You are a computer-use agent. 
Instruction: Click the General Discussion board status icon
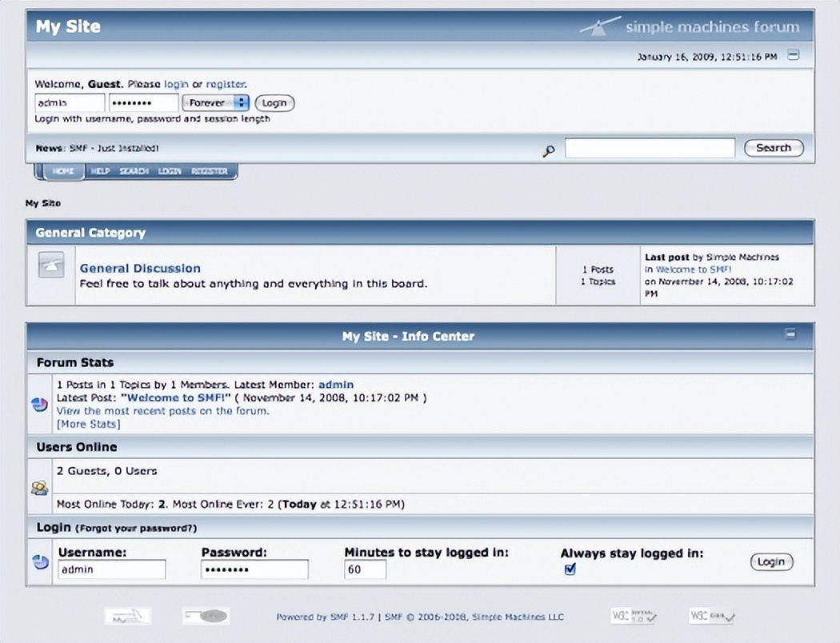pyautogui.click(x=51, y=265)
